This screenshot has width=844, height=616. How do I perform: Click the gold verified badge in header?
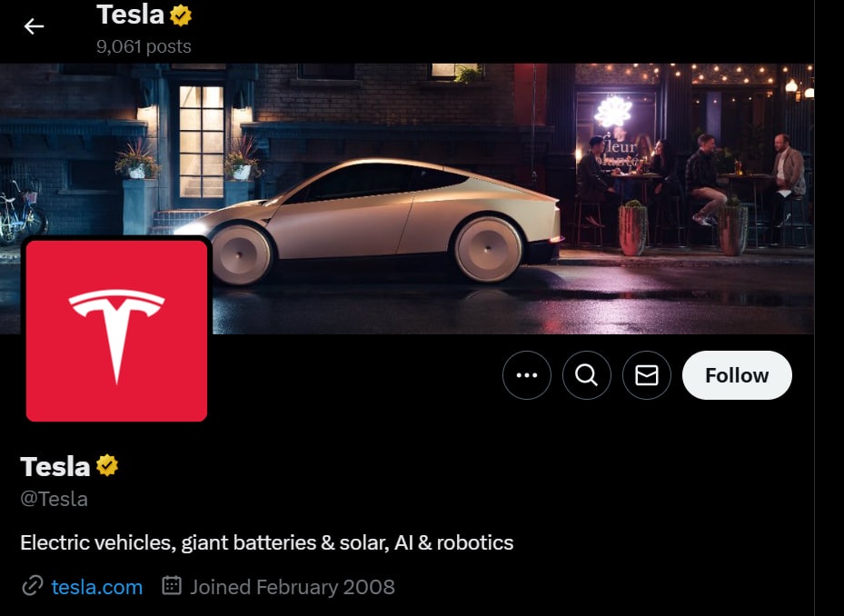(181, 15)
